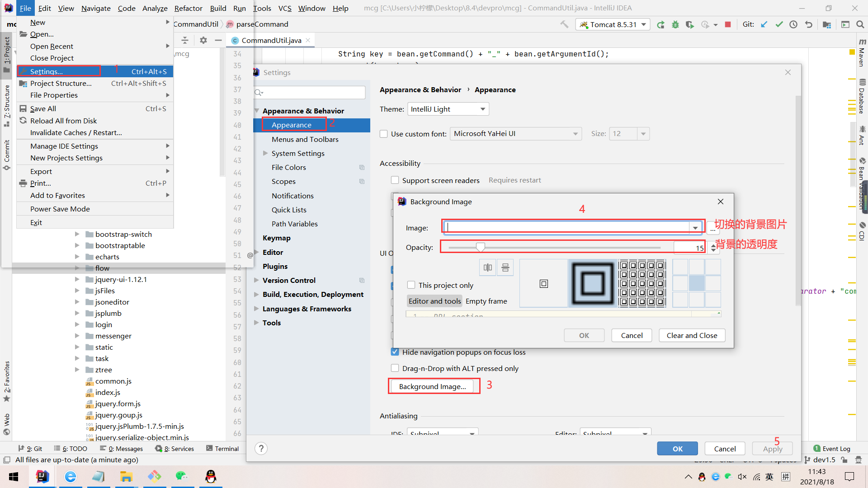The height and width of the screenshot is (488, 868).
Task: Expand the Languages & Frameworks node
Action: [x=256, y=309]
